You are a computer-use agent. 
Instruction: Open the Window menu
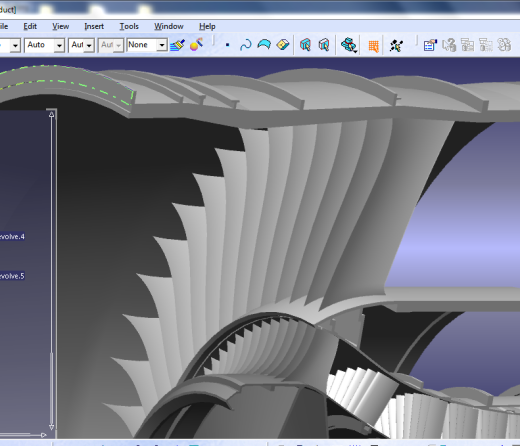click(169, 26)
